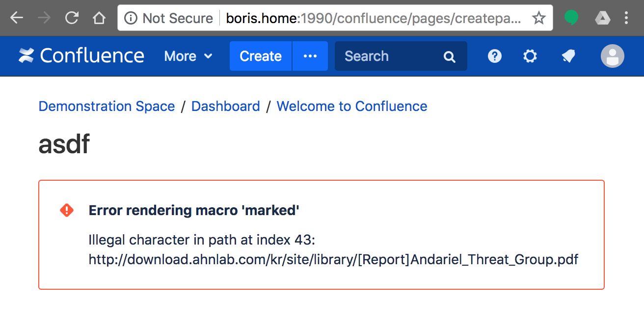This screenshot has width=644, height=331.
Task: Open the help question mark menu
Action: (494, 56)
